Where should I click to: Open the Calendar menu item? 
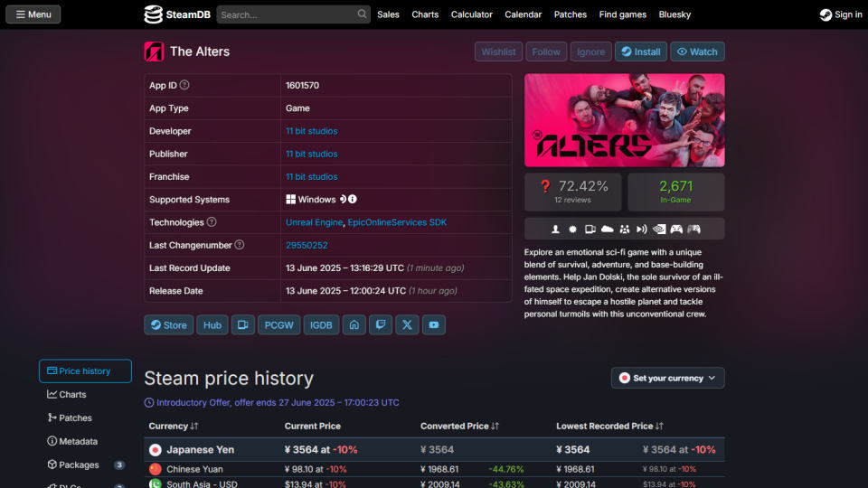(x=524, y=14)
